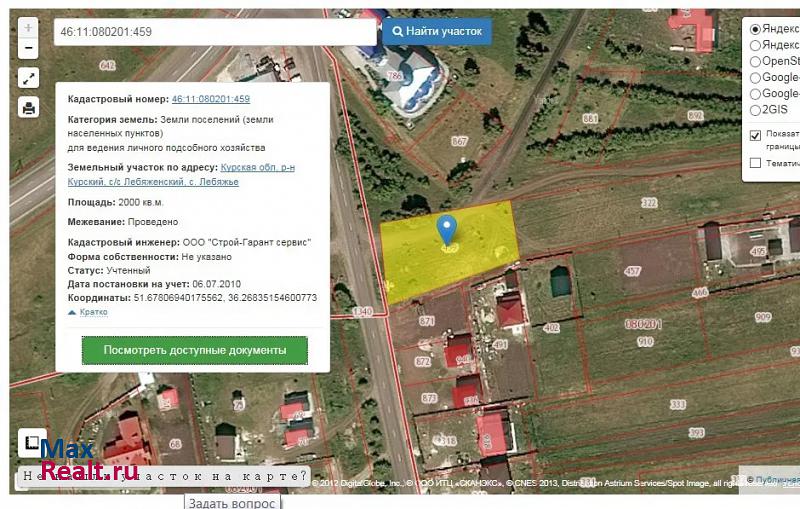Viewport: 800px width, 509px height.
Task: Choose the 2GIS base map
Action: tap(756, 110)
